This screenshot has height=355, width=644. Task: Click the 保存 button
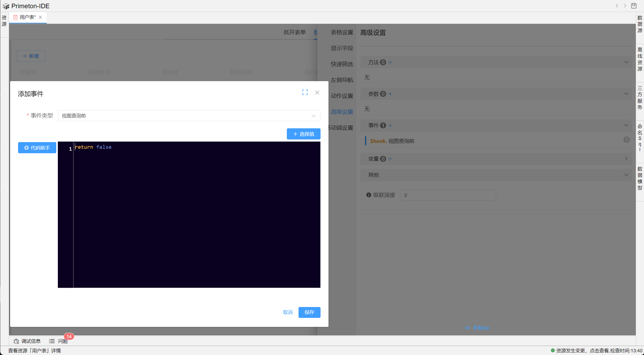tap(309, 312)
